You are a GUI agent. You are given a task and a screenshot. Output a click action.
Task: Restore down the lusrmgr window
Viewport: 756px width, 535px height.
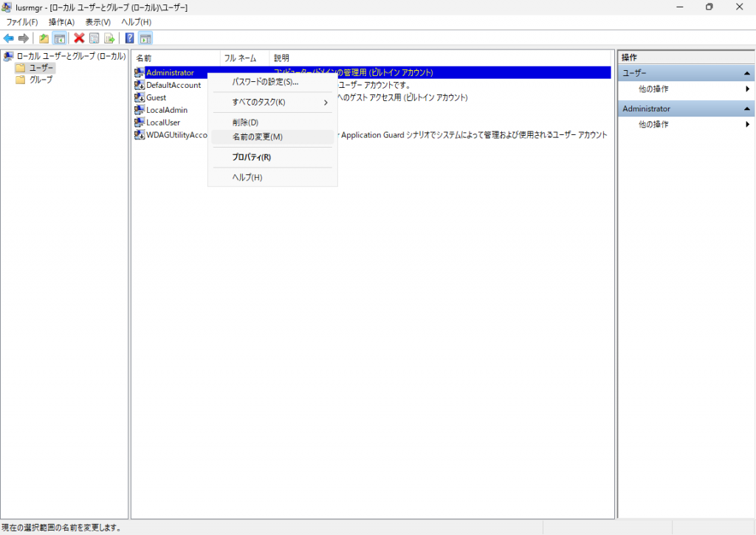709,7
